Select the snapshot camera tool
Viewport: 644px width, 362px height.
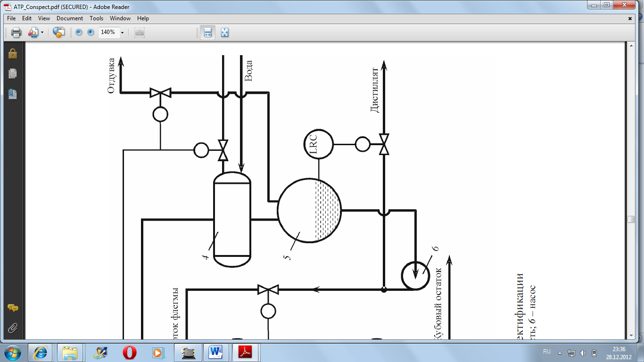[x=139, y=33]
